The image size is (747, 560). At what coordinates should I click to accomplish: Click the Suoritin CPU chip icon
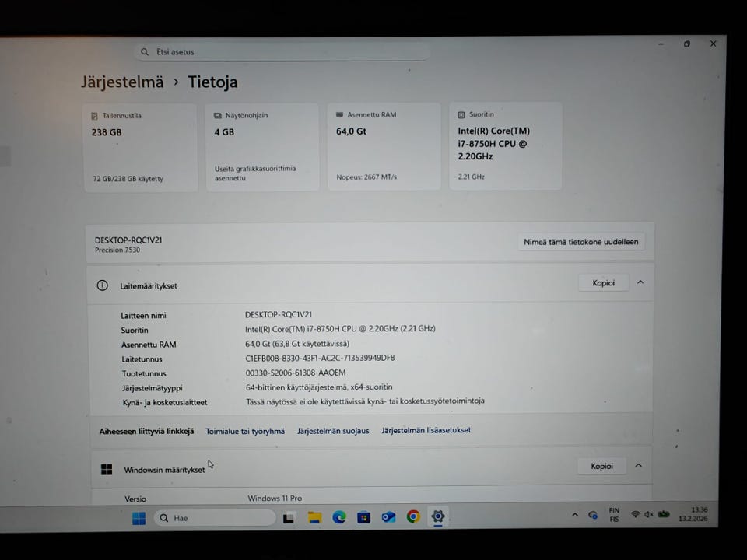pyautogui.click(x=461, y=115)
